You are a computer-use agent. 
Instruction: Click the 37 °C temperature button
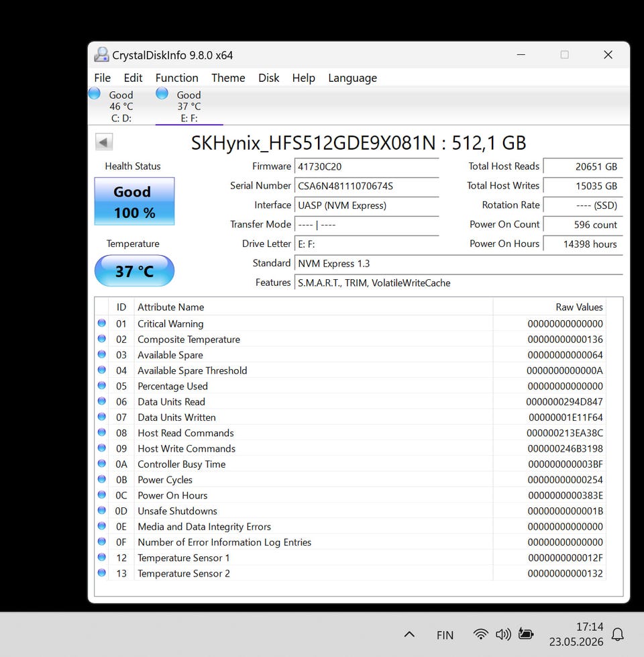pyautogui.click(x=134, y=270)
